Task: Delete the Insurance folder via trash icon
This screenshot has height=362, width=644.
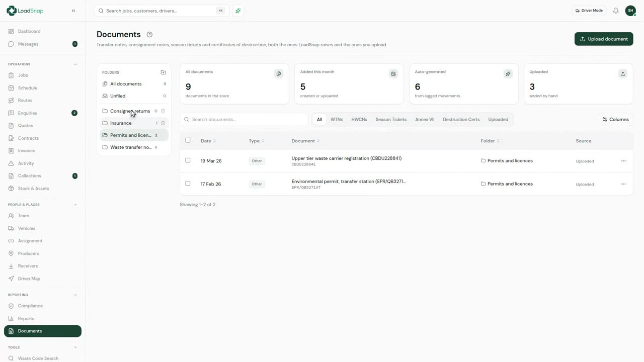Action: click(x=163, y=123)
